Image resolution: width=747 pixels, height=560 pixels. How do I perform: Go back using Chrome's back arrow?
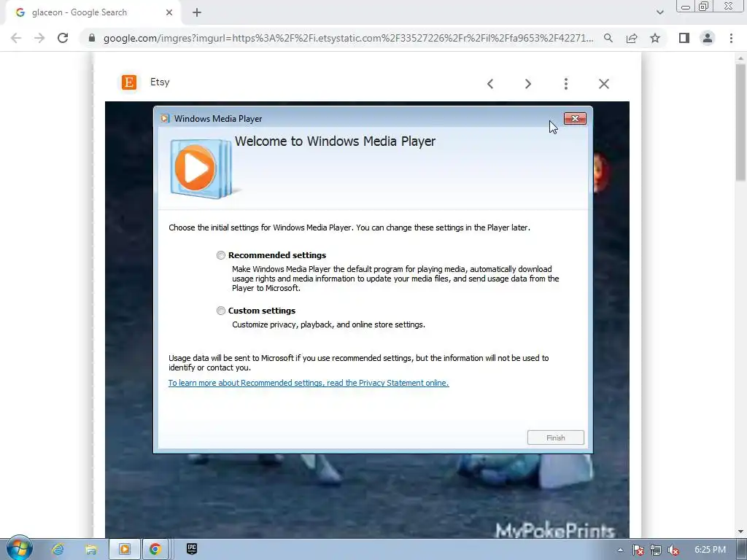point(16,38)
